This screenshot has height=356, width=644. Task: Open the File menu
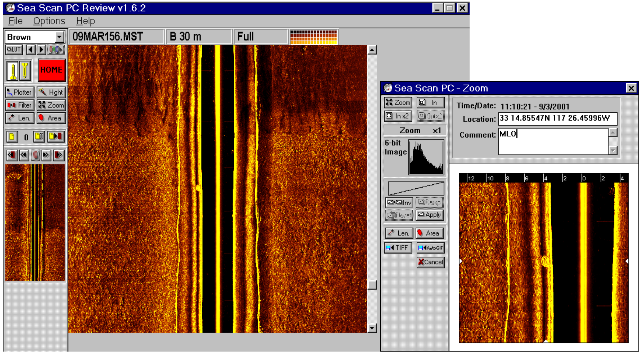(x=16, y=21)
